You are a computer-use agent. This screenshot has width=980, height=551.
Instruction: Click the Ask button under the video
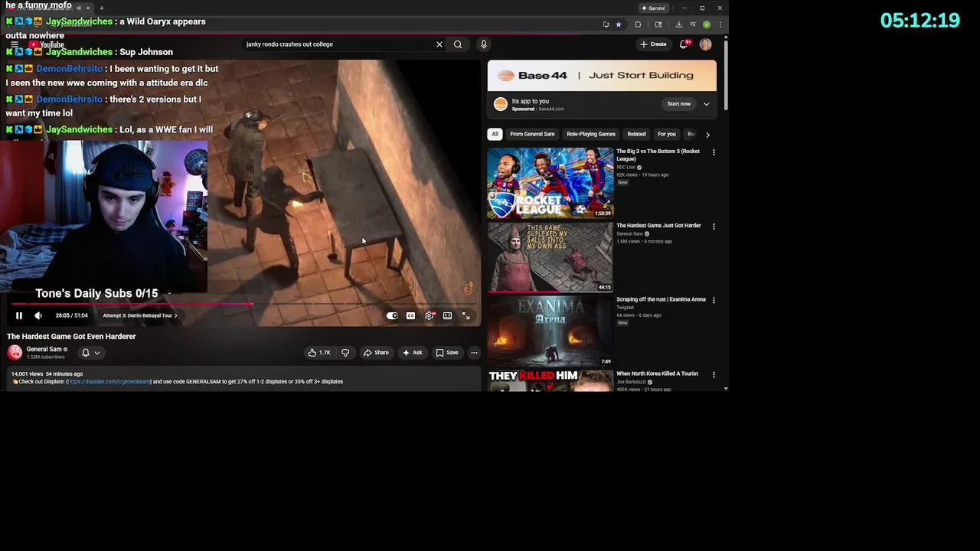[413, 353]
